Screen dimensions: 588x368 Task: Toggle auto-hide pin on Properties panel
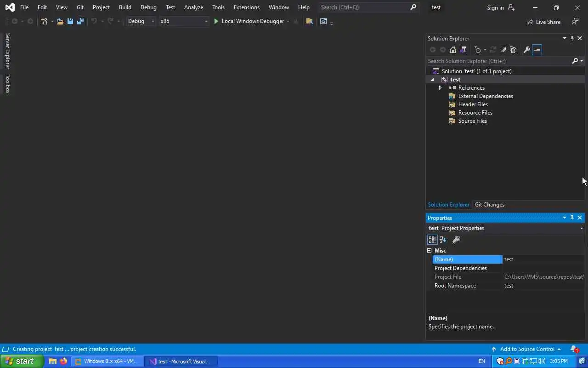pyautogui.click(x=572, y=218)
